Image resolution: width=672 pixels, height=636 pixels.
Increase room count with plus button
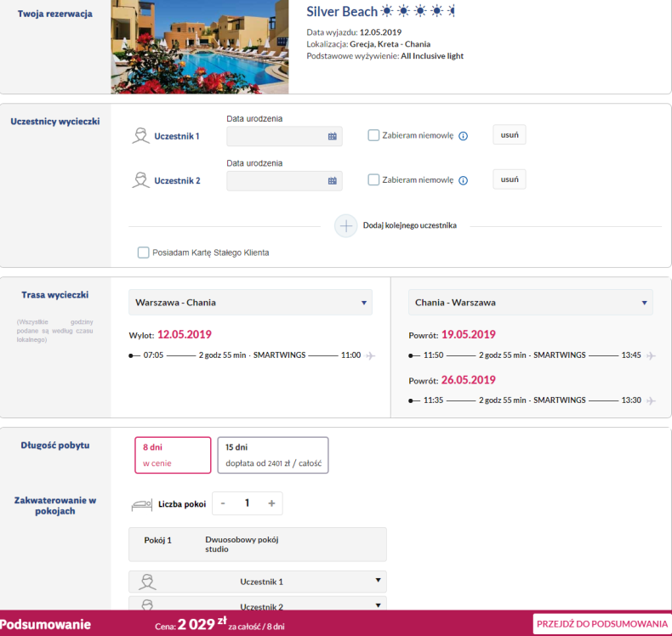(271, 503)
